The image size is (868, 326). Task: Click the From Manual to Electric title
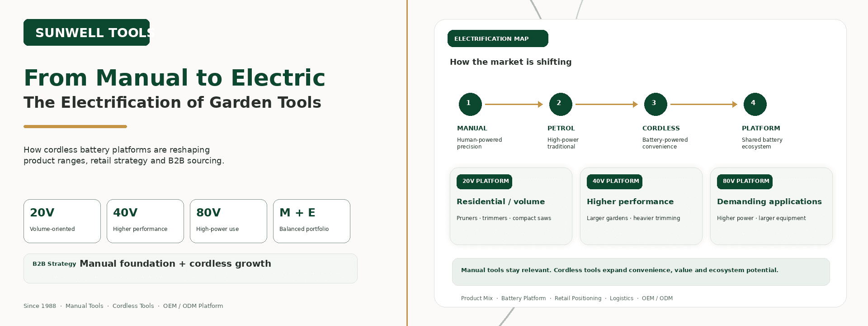(x=175, y=77)
